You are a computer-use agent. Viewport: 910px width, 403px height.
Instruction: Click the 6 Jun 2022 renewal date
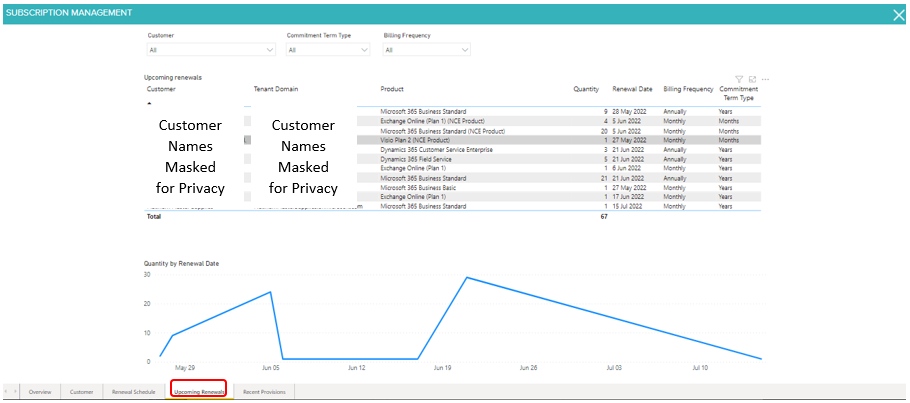[627, 168]
